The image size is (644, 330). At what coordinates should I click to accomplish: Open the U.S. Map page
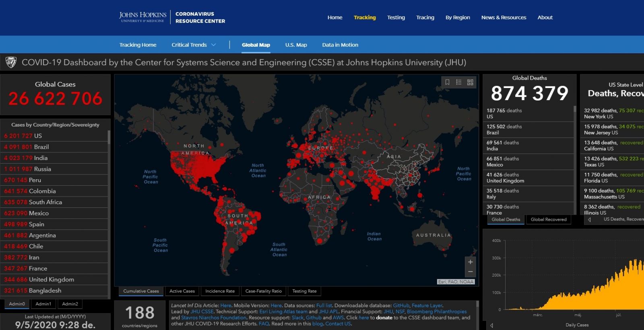pos(296,45)
